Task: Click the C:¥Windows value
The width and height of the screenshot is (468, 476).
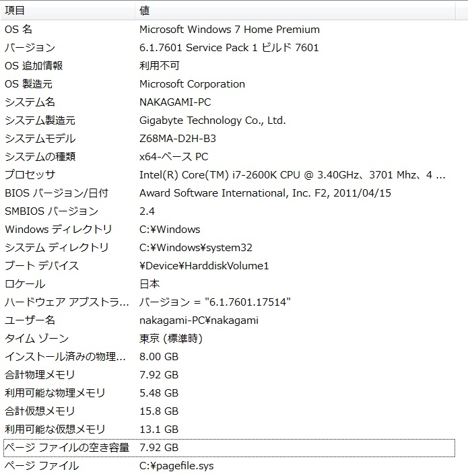Action: pos(170,230)
